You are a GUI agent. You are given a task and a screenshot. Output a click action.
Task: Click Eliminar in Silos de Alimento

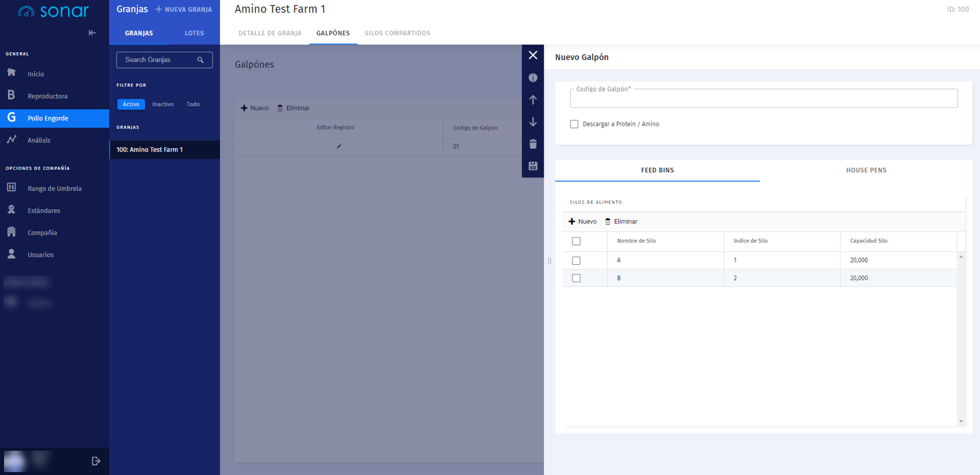point(621,221)
